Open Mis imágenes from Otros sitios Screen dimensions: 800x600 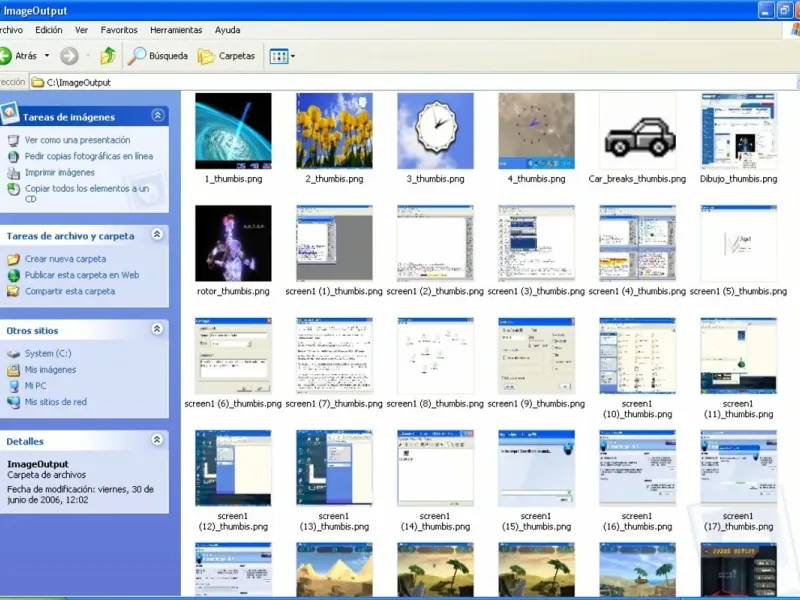[x=50, y=370]
